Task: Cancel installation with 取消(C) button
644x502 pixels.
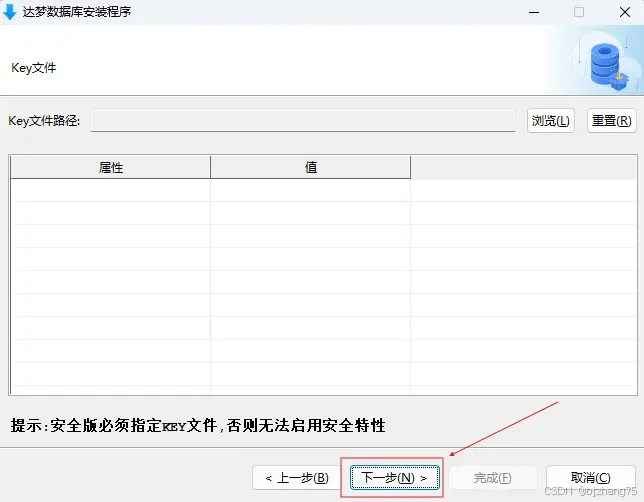Action: coord(591,478)
